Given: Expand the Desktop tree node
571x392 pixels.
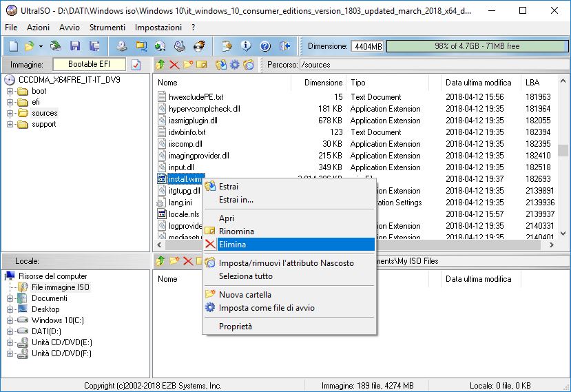Looking at the screenshot, I should point(10,309).
